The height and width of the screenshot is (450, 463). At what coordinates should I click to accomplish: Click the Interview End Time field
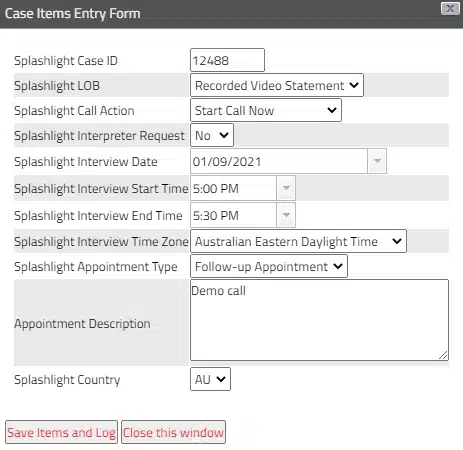point(233,215)
